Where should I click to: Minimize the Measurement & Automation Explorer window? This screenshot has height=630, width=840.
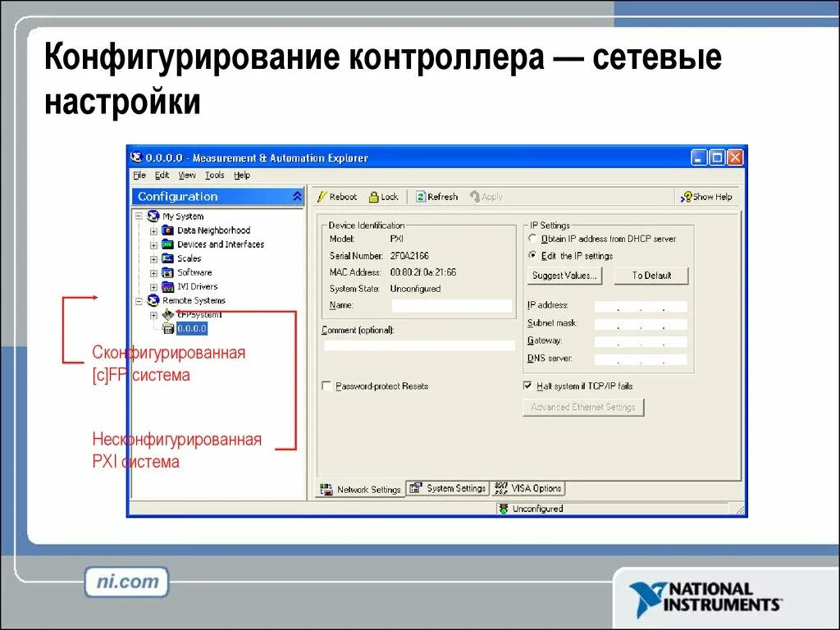tap(699, 157)
